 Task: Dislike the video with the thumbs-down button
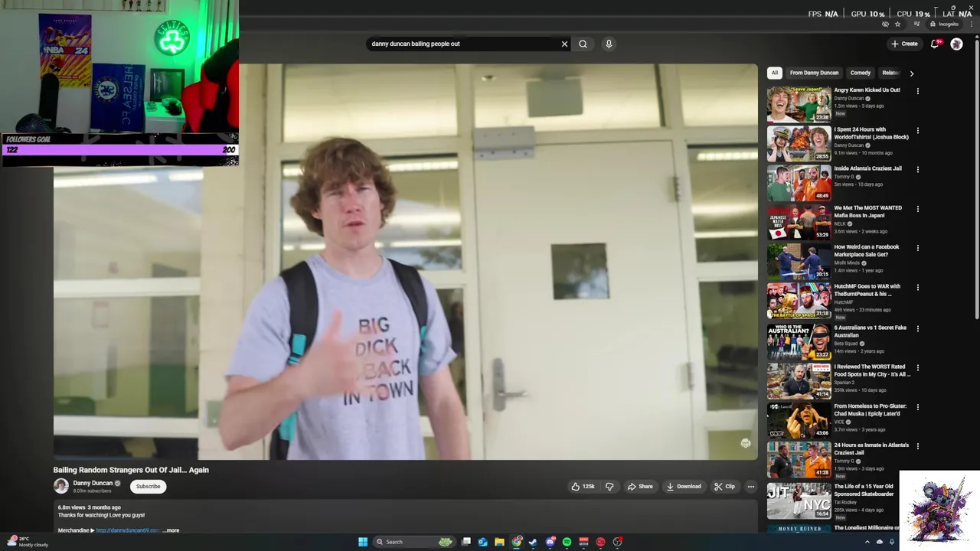609,486
